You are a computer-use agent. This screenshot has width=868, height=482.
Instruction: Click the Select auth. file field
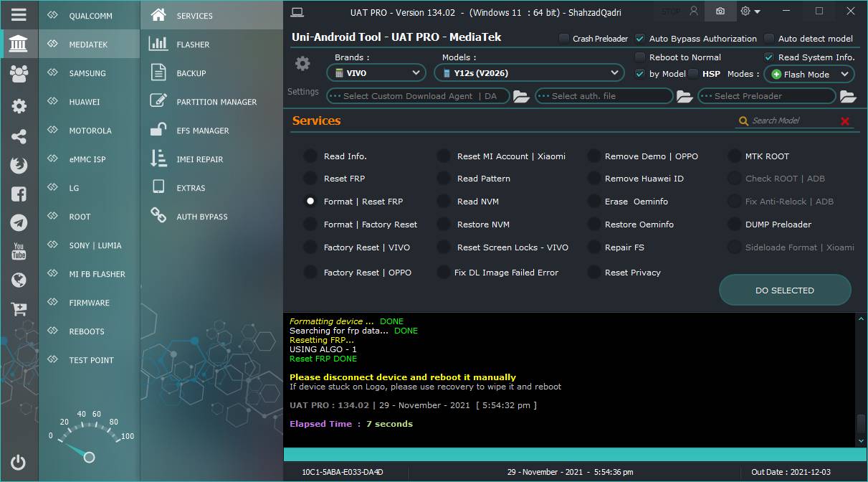tap(604, 96)
